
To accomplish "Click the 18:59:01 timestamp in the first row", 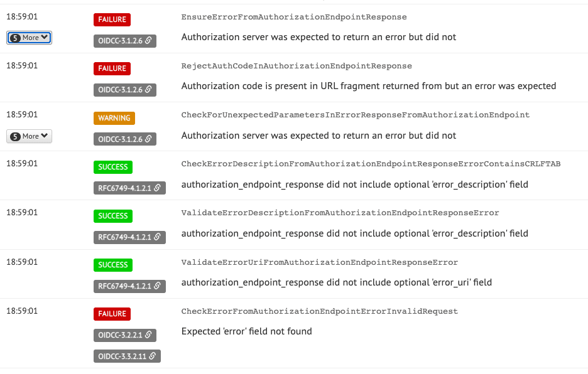I will click(x=22, y=16).
